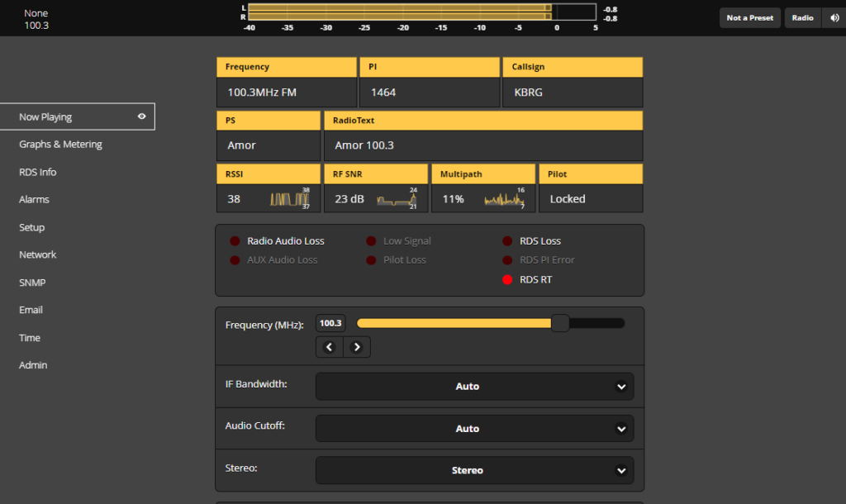The height and width of the screenshot is (504, 846).
Task: Click the RDS Loss alarm indicator
Action: [507, 241]
